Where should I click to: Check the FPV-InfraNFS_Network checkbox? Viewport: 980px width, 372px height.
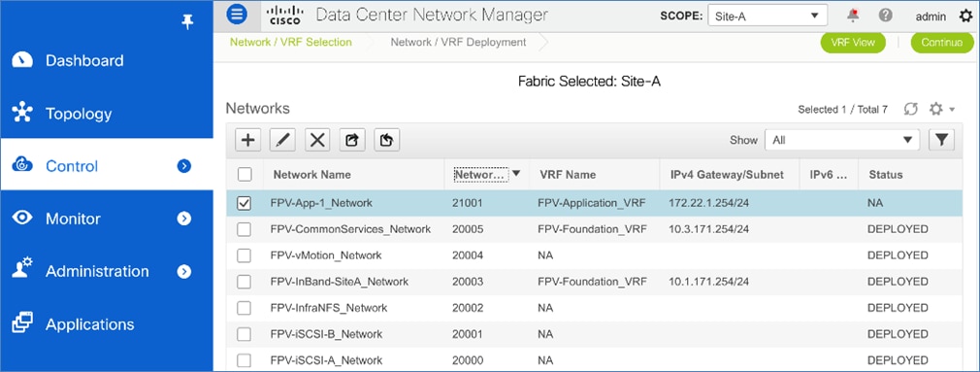245,308
